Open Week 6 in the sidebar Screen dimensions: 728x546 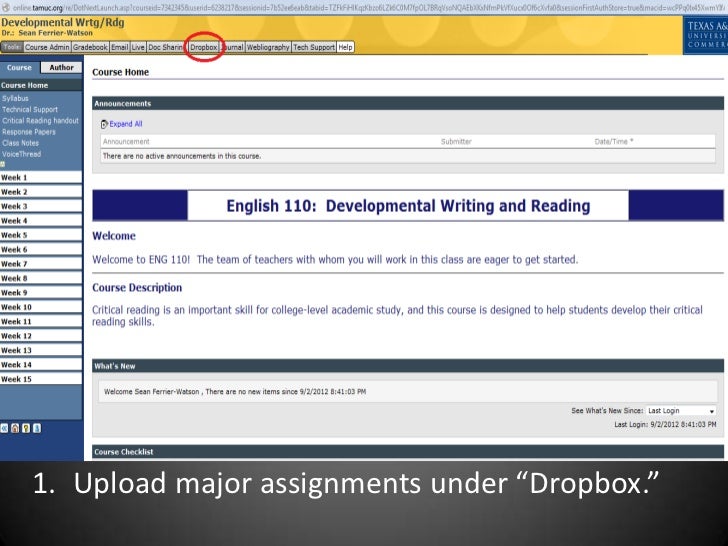pos(41,249)
